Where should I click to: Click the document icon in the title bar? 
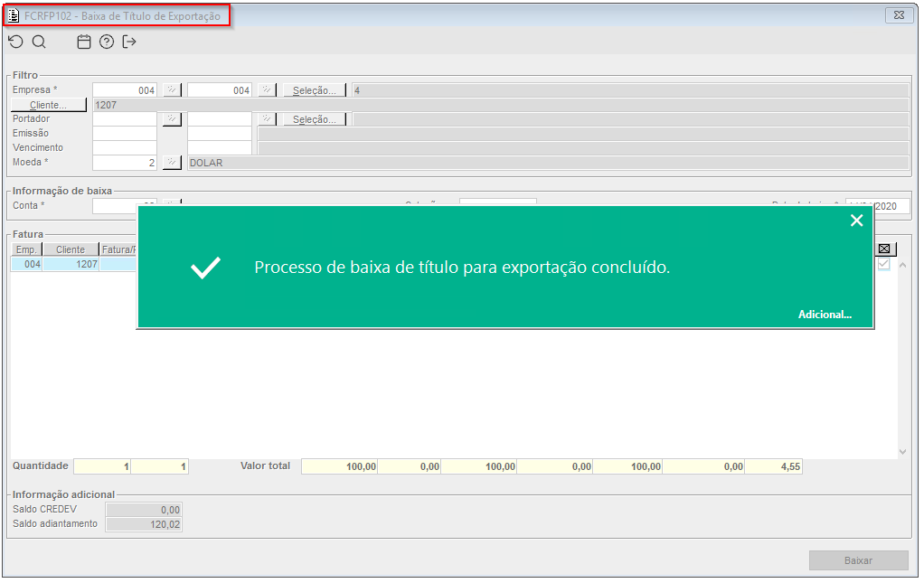coord(14,16)
